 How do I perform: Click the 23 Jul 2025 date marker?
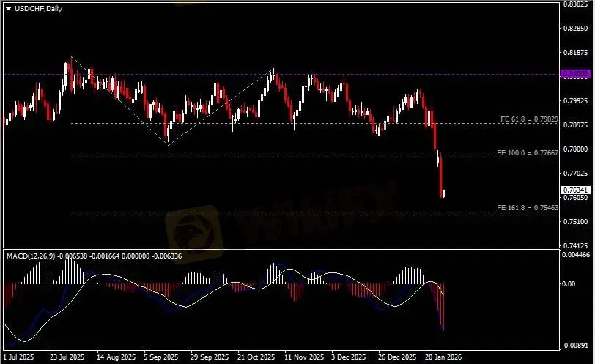pos(67,358)
